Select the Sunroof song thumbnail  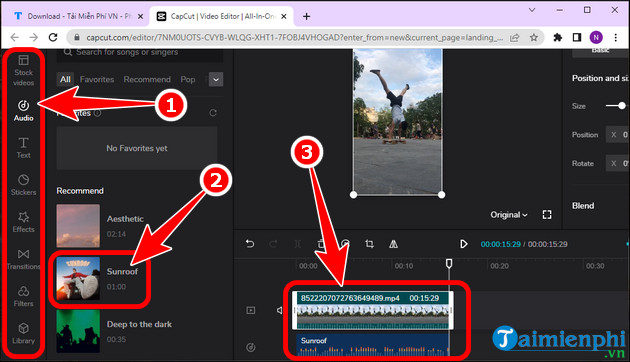78,278
